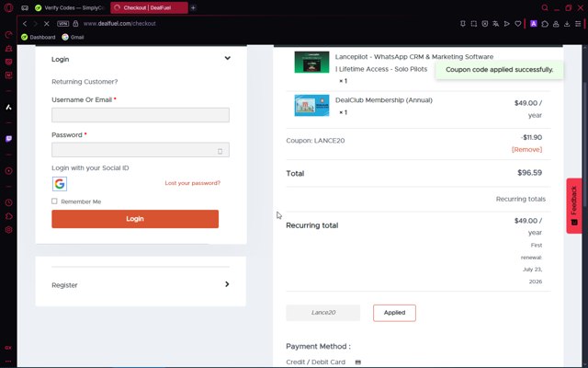Click password manager icon in Password field
This screenshot has height=368, width=588.
pyautogui.click(x=220, y=151)
